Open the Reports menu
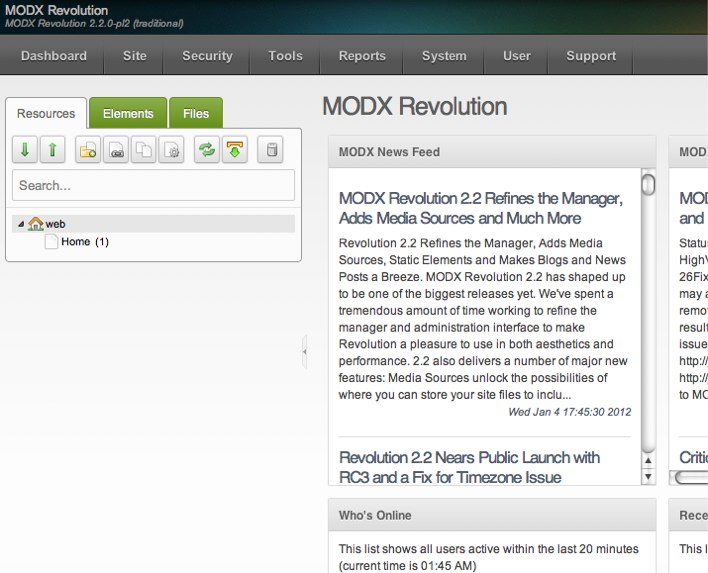Screen dimensions: 708x573 point(362,56)
